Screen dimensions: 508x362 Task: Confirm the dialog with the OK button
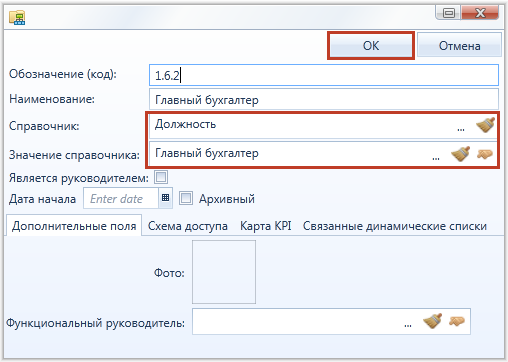click(x=371, y=46)
